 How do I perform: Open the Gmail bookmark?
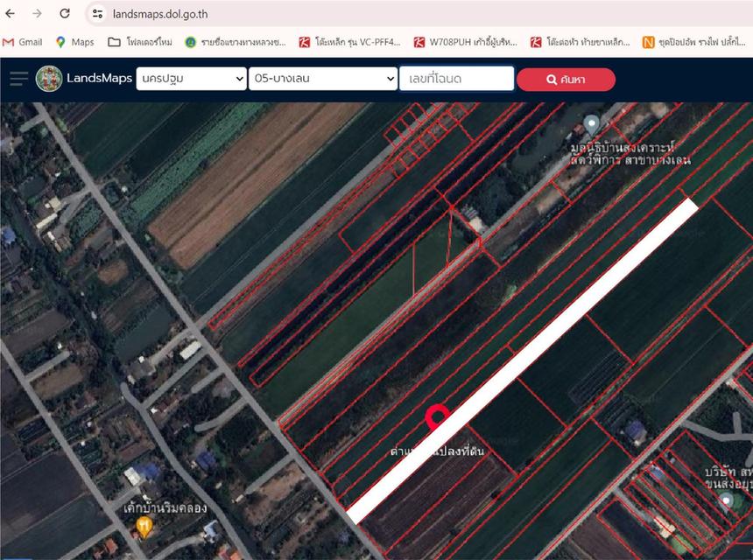(23, 42)
